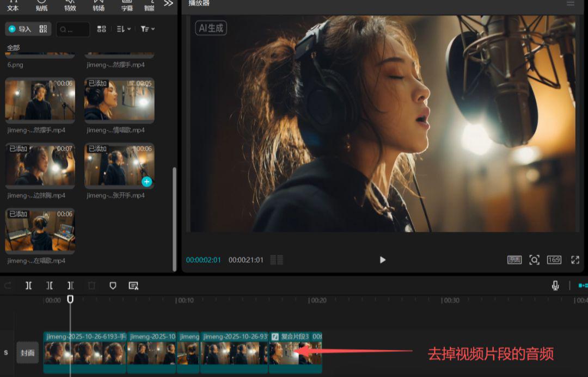
Task: Open the 特效 effects panel
Action: 70,5
